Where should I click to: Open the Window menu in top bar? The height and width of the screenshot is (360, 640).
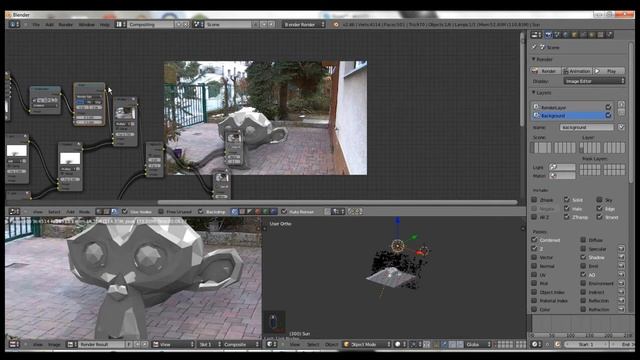[87, 24]
